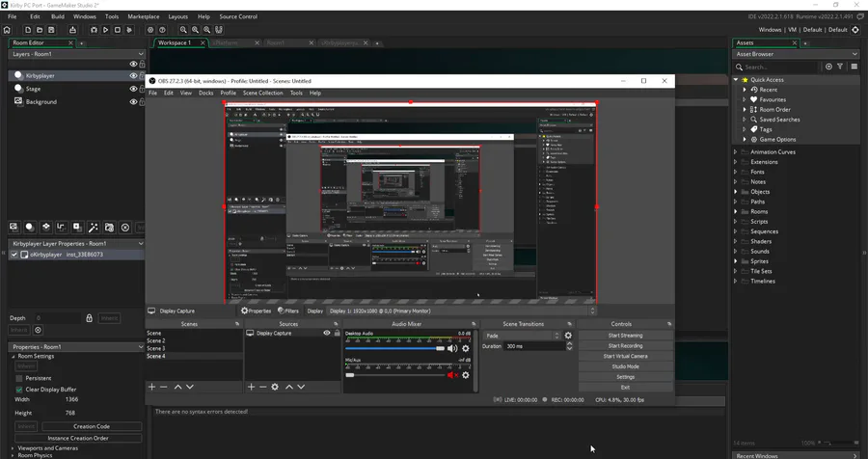Toggle the docks icon after zoom icons

pyautogui.click(x=219, y=30)
